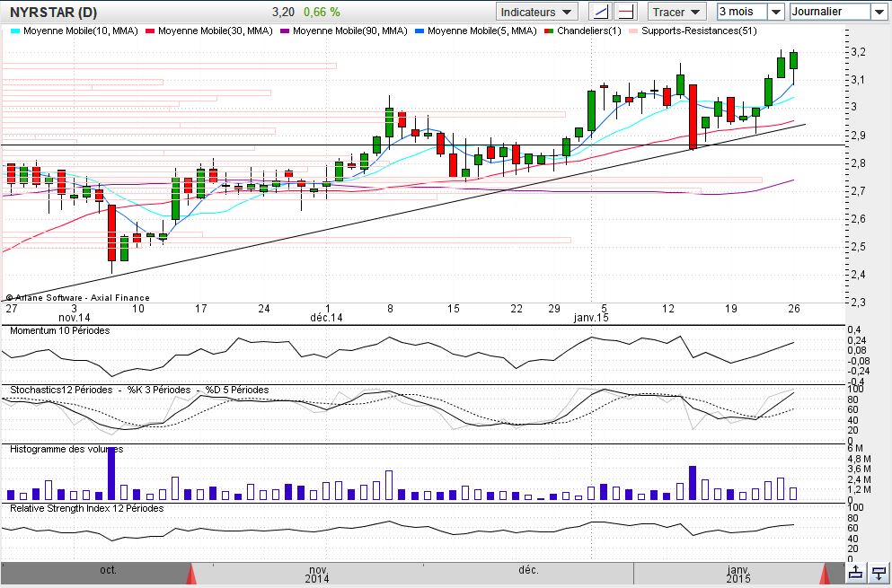Click the purple Moyenne Mobile(90, MMA) swatch
Viewport: 892px width, 588px height.
click(285, 31)
